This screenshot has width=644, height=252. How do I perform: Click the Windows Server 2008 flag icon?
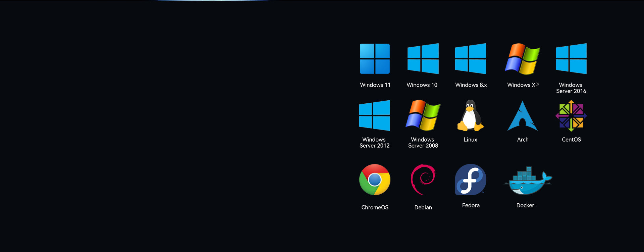tap(423, 115)
